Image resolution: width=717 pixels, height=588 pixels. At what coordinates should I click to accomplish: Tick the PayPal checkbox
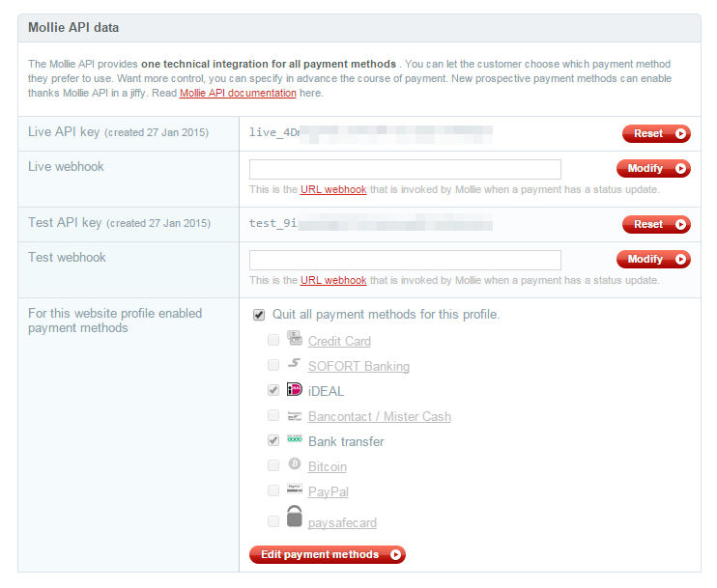click(273, 490)
